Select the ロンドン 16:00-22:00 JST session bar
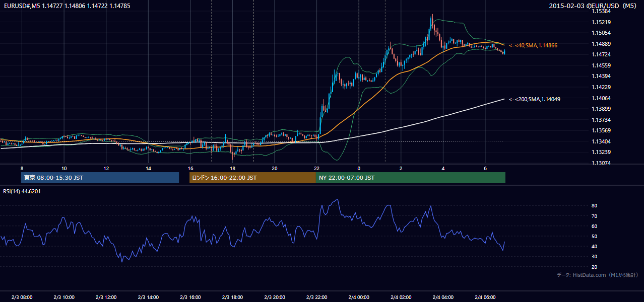 point(252,178)
